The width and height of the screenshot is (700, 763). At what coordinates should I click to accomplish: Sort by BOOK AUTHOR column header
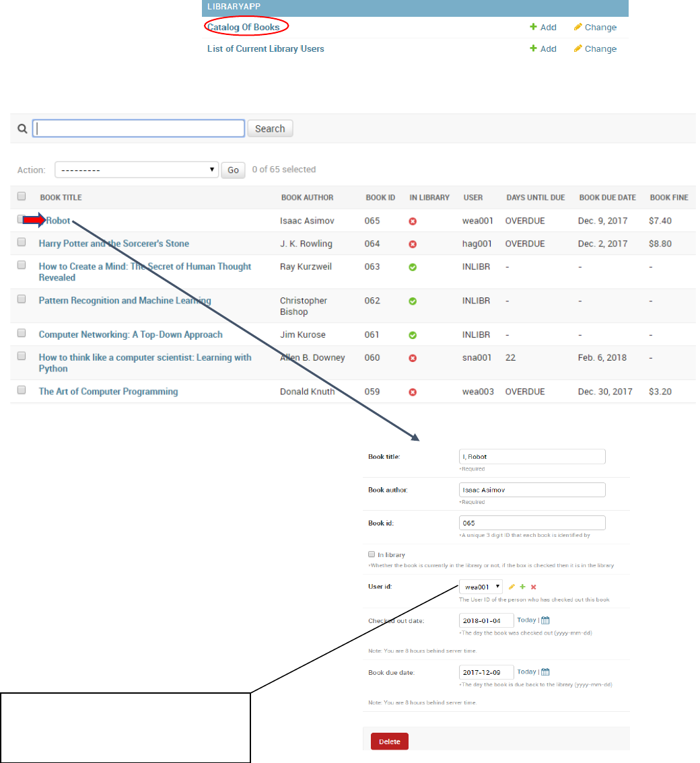point(307,198)
